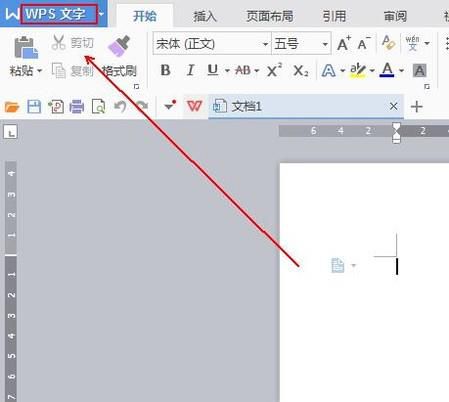Expand the 粘贴 paste options arrow
This screenshot has width=449, height=402.
click(x=39, y=71)
